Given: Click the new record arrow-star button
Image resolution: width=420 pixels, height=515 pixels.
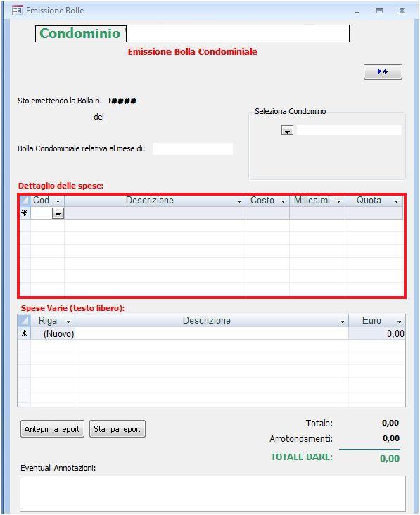Looking at the screenshot, I should pyautogui.click(x=383, y=72).
